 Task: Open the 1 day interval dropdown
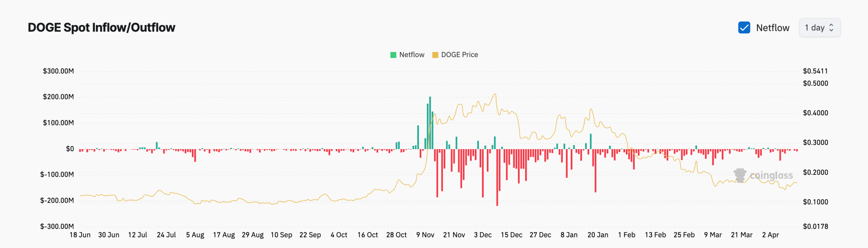pos(819,27)
